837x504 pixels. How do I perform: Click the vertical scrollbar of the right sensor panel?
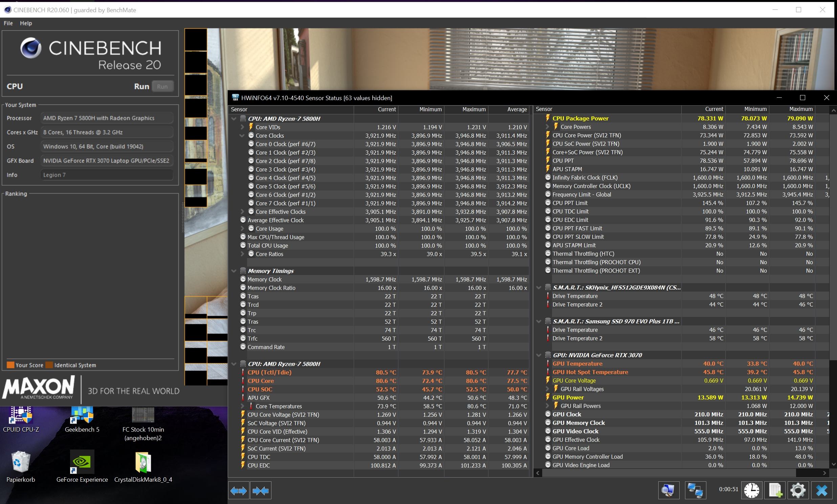833,237
